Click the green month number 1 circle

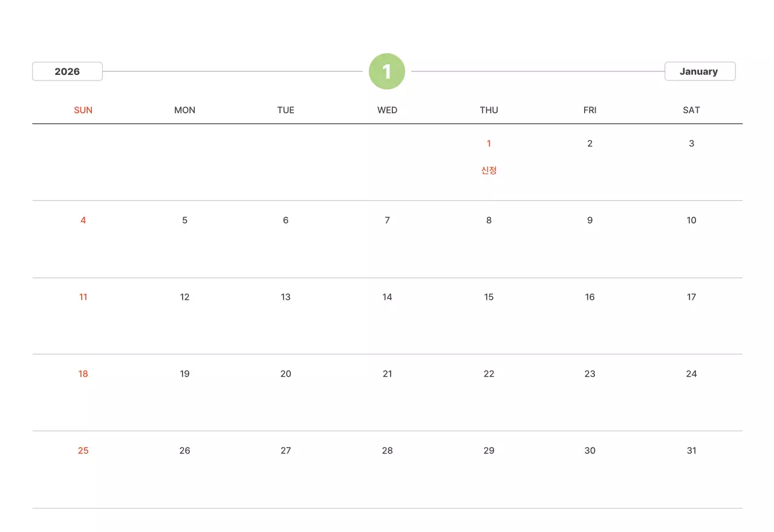(387, 71)
